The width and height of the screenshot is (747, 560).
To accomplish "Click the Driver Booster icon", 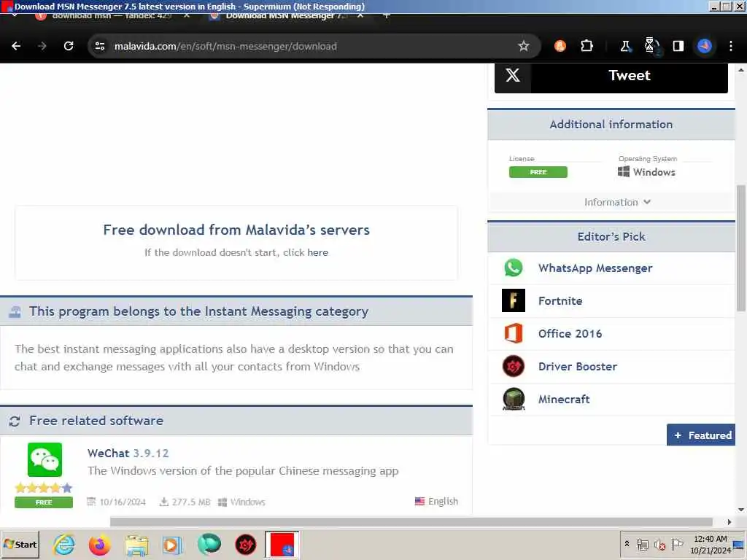I will tap(514, 366).
